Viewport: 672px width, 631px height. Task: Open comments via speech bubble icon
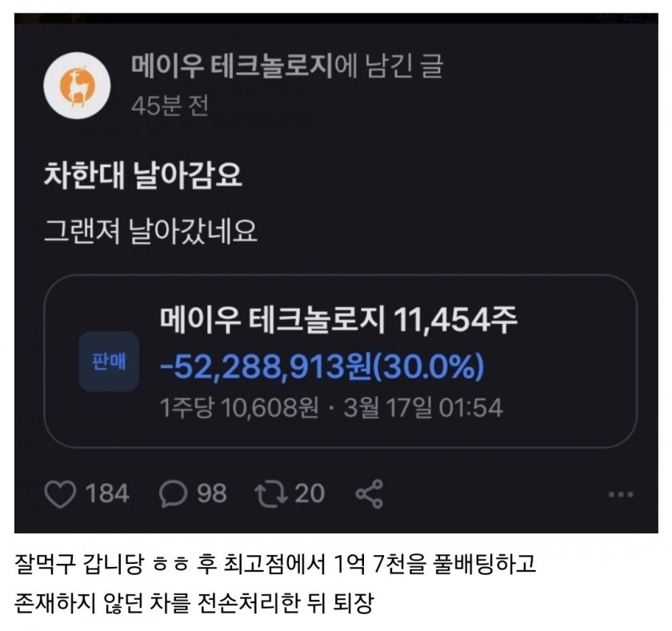click(x=173, y=493)
